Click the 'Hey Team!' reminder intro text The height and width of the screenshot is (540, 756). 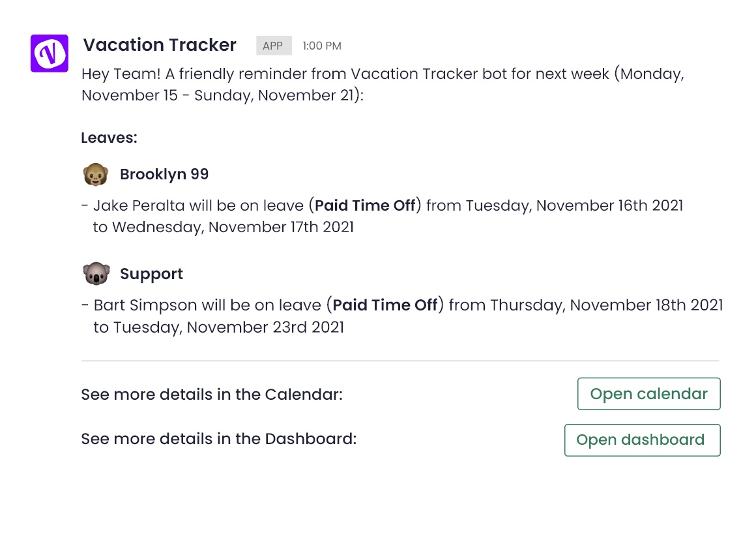(383, 84)
